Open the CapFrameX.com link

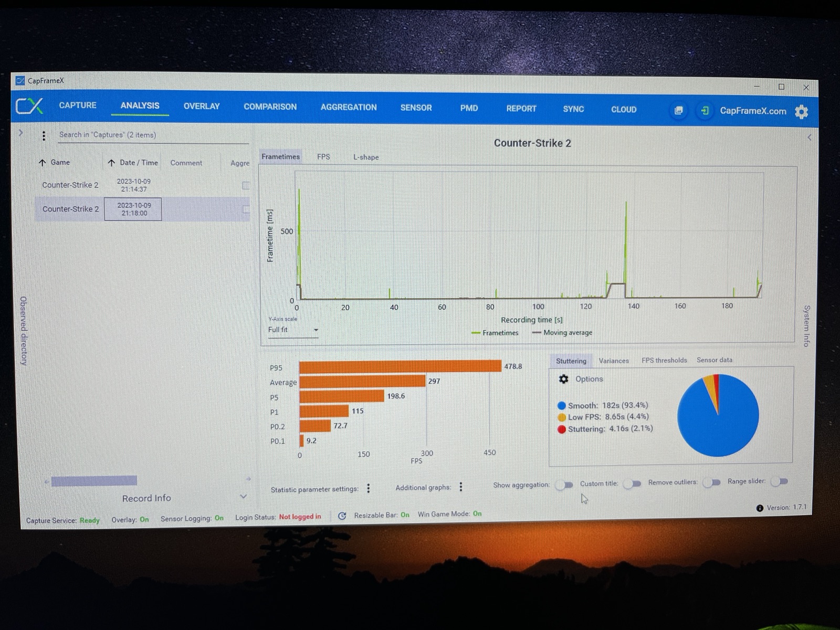point(753,111)
